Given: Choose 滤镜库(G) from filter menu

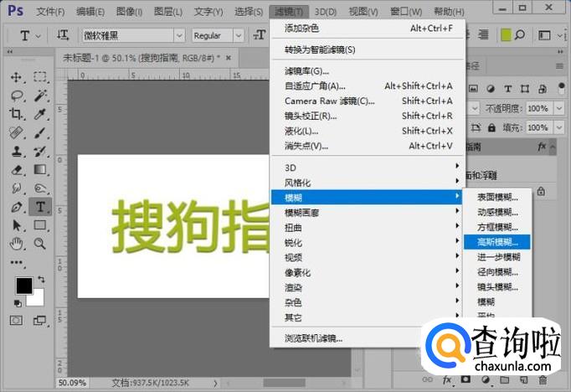Looking at the screenshot, I should 368,71.
